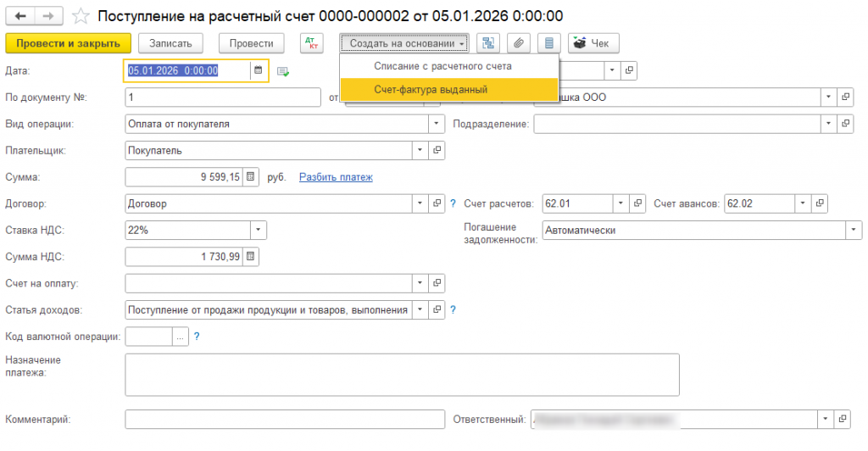Screen dimensions: 868x451
Task: Open the top-right field's open icon
Action: [x=629, y=70]
